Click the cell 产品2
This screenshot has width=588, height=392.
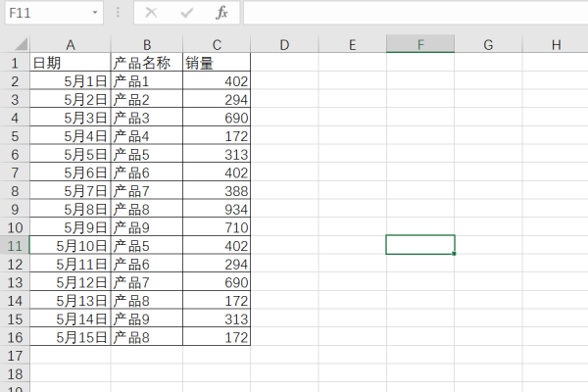pyautogui.click(x=147, y=99)
